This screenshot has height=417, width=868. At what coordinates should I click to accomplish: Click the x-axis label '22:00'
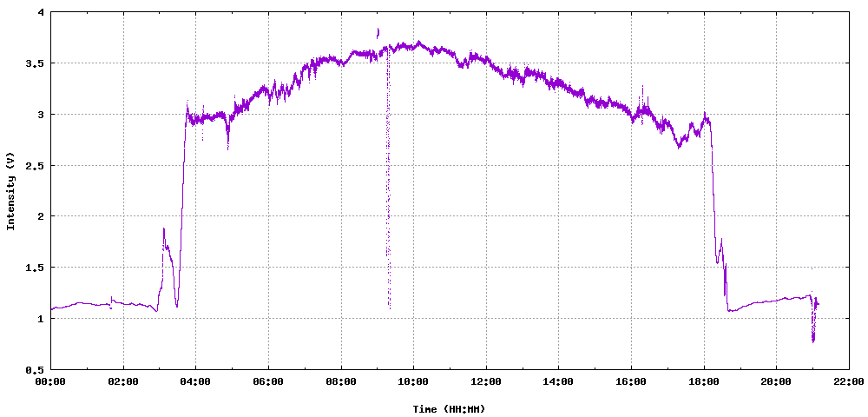click(849, 381)
